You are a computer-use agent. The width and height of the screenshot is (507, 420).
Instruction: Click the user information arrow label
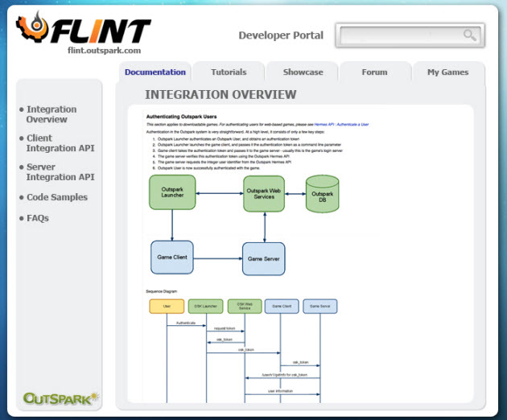coord(280,391)
